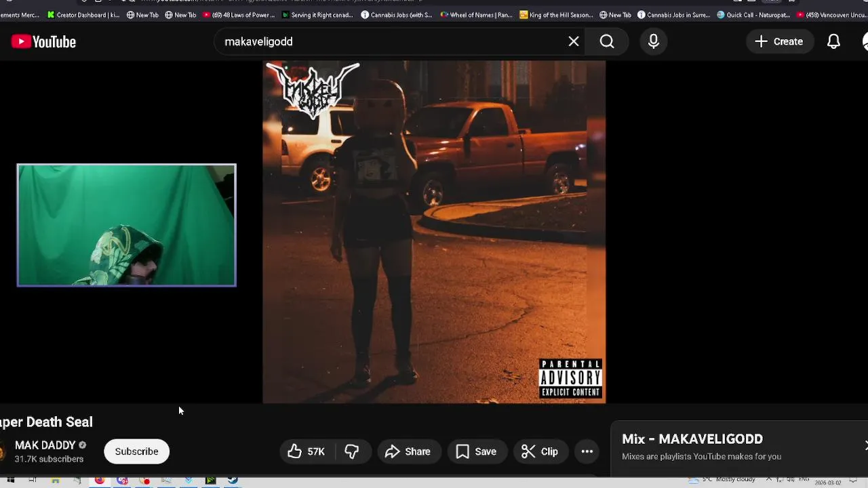868x488 pixels.
Task: Open the Serving it Right bookmark
Action: coord(318,15)
